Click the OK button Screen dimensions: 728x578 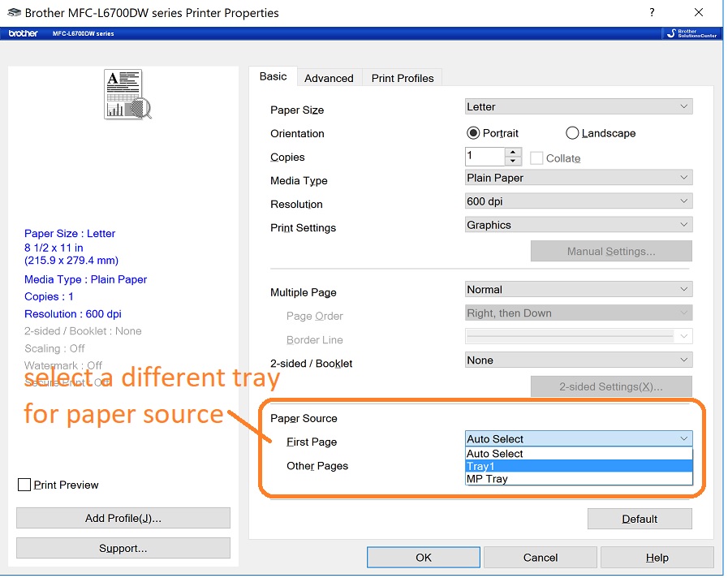(424, 557)
